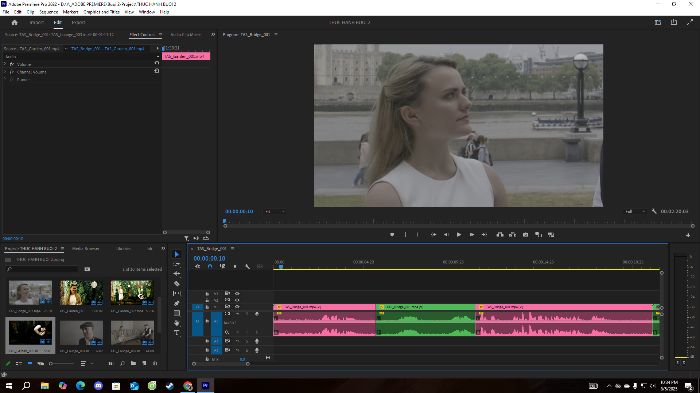Viewport: 700px width, 393px height.
Task: Toggle insert sequences as nests
Action: 197,267
